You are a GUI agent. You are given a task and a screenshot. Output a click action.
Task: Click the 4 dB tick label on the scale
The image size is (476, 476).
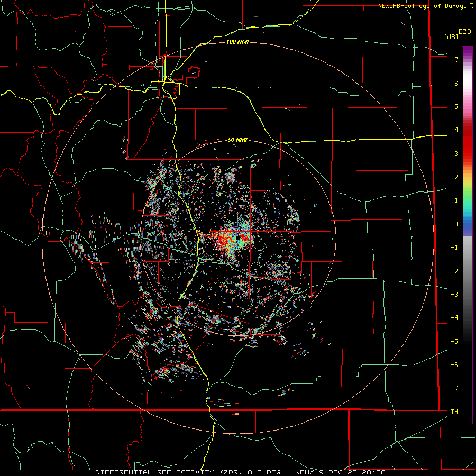(456, 130)
